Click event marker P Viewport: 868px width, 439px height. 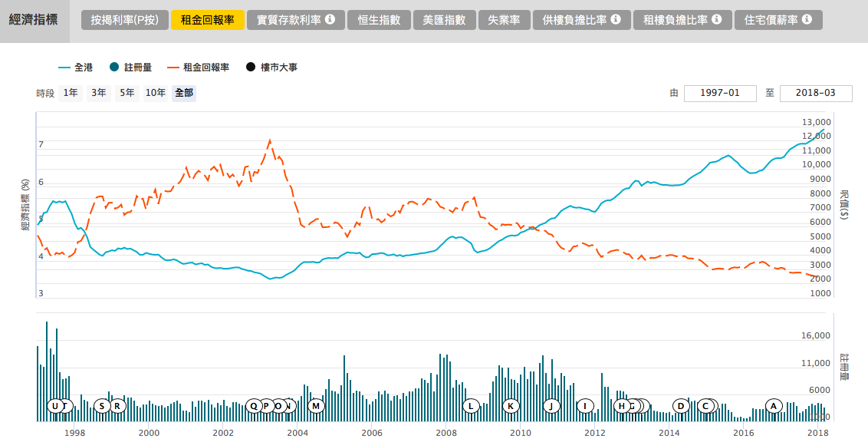click(x=266, y=406)
